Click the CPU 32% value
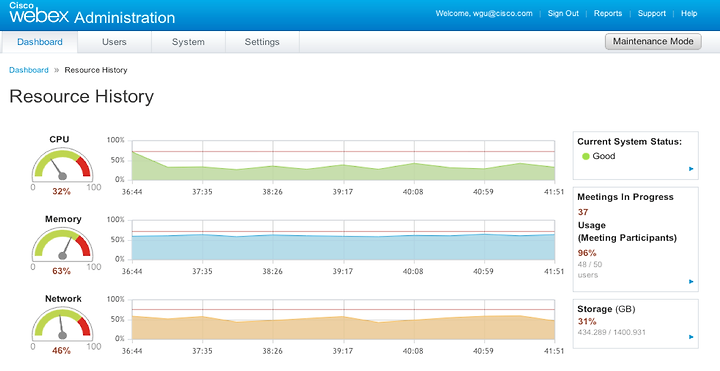 click(x=62, y=191)
